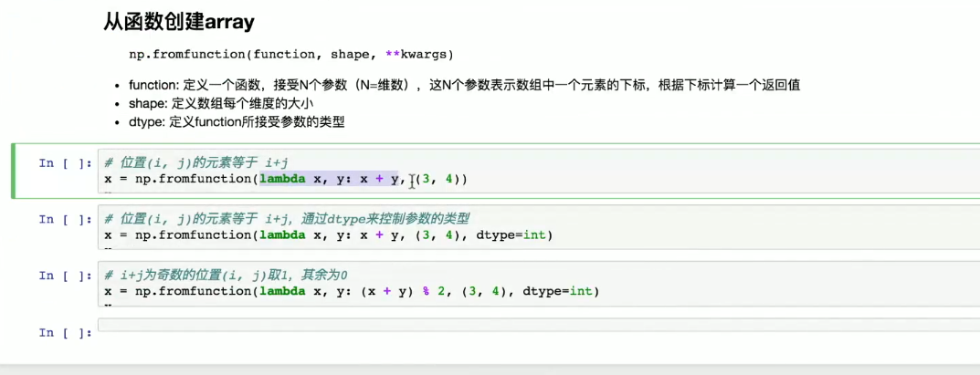This screenshot has width=980, height=375.
Task: Click the second code cell with dtype=int
Action: click(x=538, y=227)
